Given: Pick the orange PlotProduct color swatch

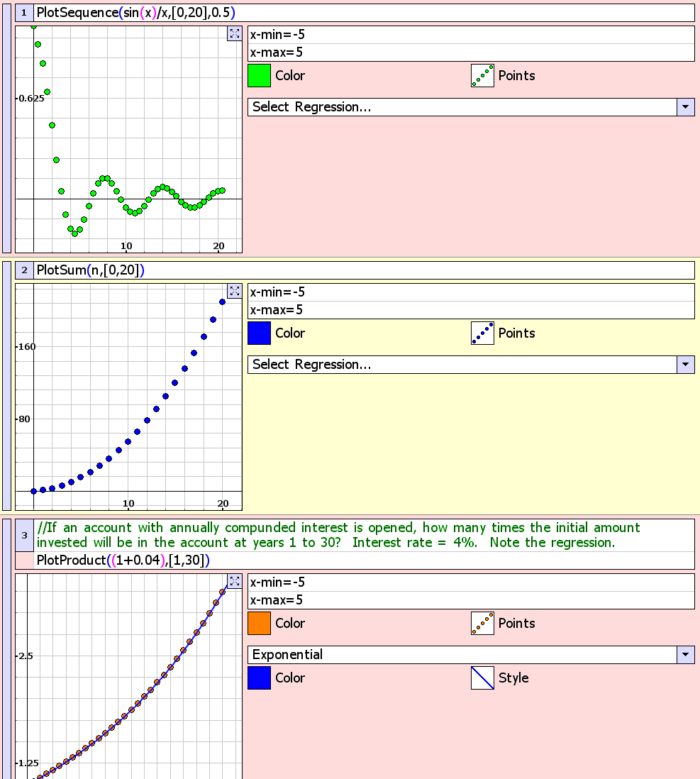Looking at the screenshot, I should tap(260, 623).
